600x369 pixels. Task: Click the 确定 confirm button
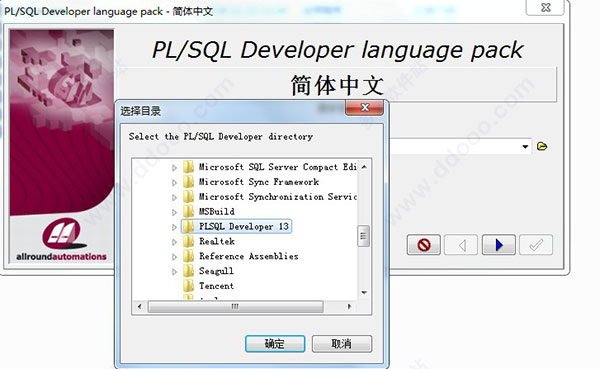tap(275, 344)
